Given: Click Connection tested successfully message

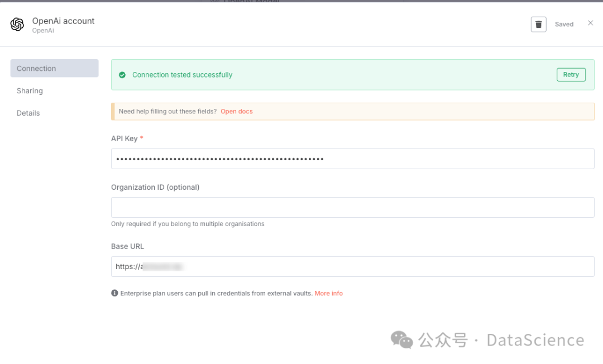Looking at the screenshot, I should (182, 75).
